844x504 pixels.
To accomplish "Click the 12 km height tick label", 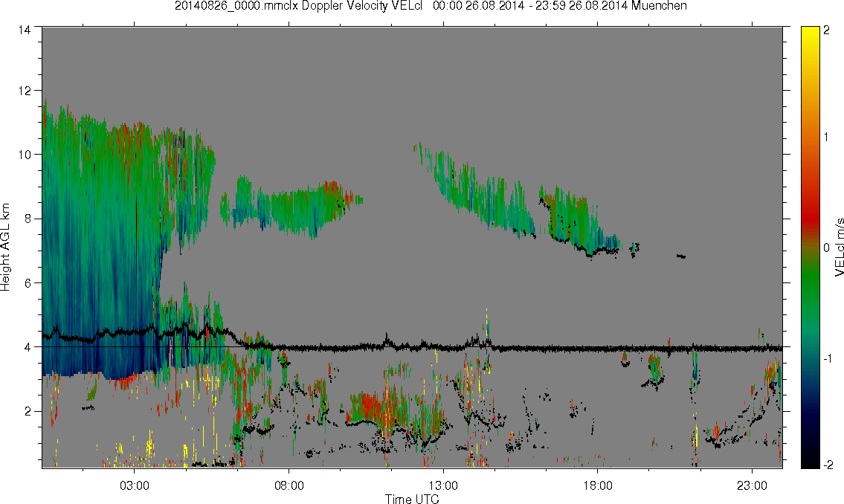I will tap(25, 91).
